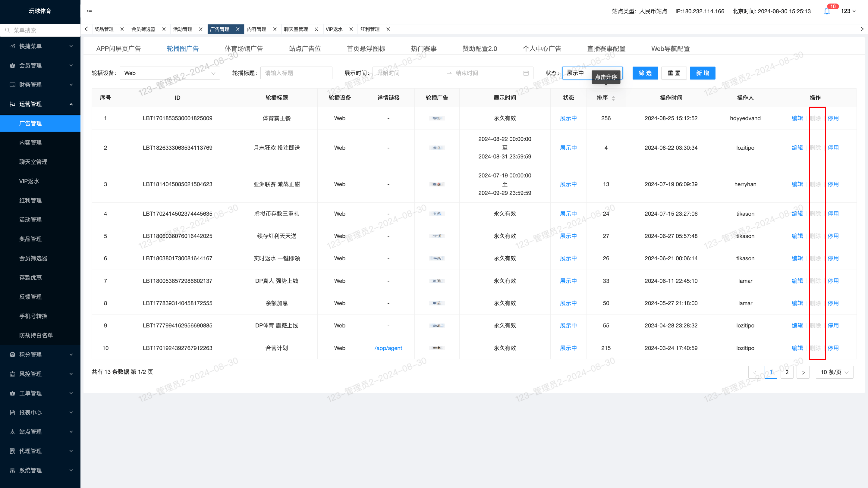Switch to the 体育场馆广告 tab
This screenshot has height=488, width=868.
tap(244, 48)
